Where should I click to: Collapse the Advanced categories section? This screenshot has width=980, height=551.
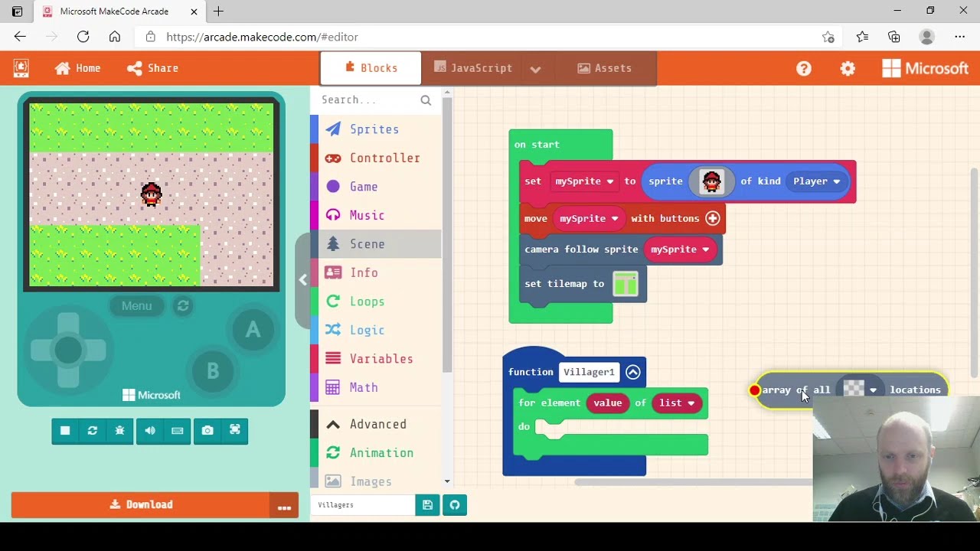[375, 424]
